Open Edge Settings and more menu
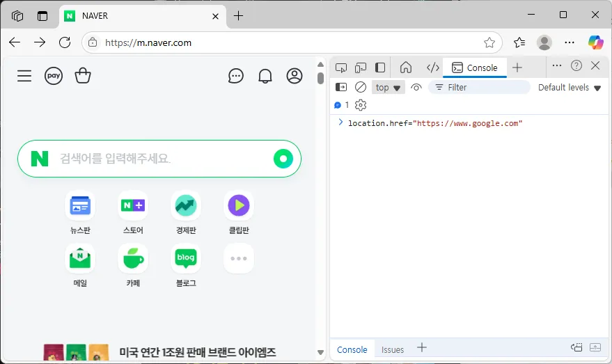This screenshot has width=612, height=364. pos(570,42)
